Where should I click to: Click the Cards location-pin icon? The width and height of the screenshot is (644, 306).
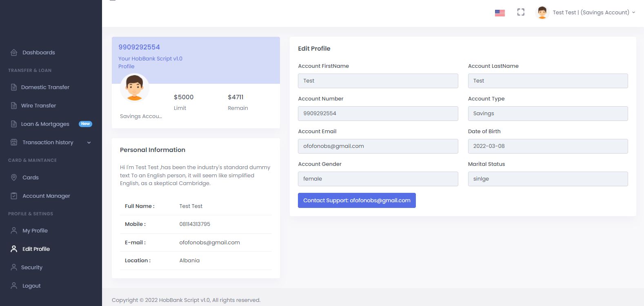pyautogui.click(x=14, y=177)
